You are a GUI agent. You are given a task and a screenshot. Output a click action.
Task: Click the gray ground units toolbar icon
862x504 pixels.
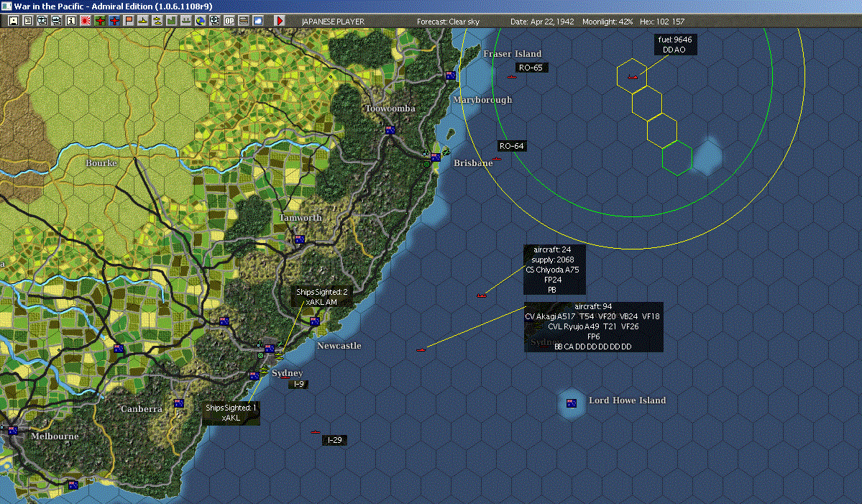[x=185, y=21]
